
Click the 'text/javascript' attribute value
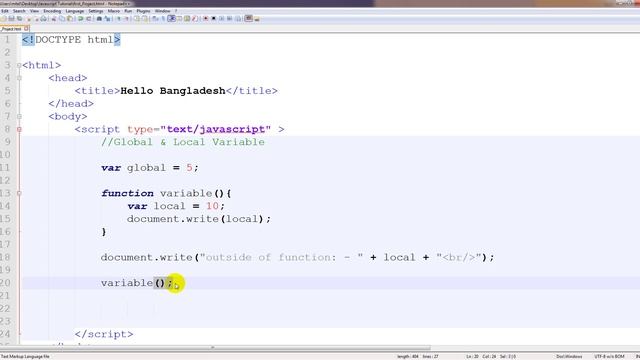coord(216,129)
